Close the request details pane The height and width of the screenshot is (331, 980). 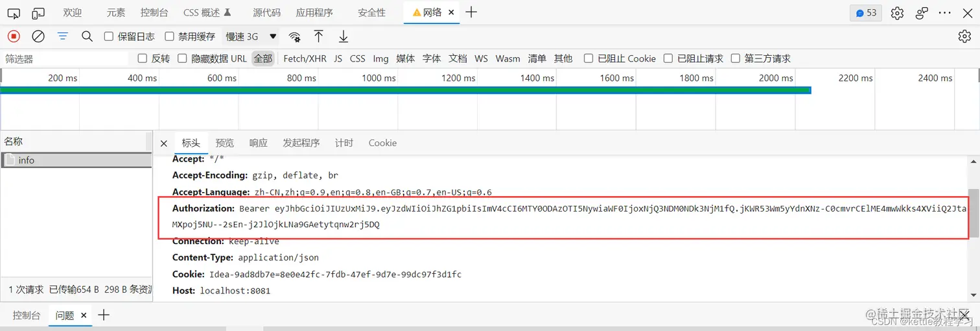point(164,143)
